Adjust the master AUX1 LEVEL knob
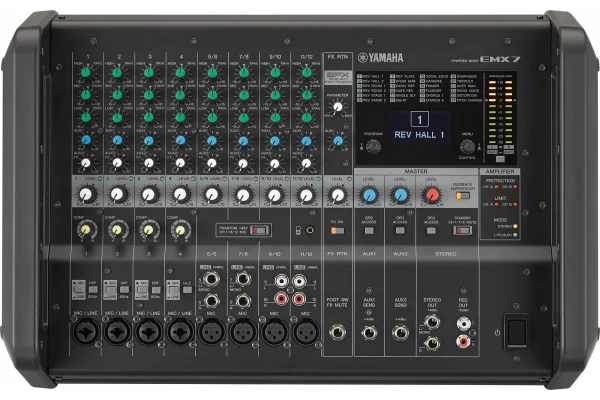This screenshot has width=600, height=400. coord(369,195)
